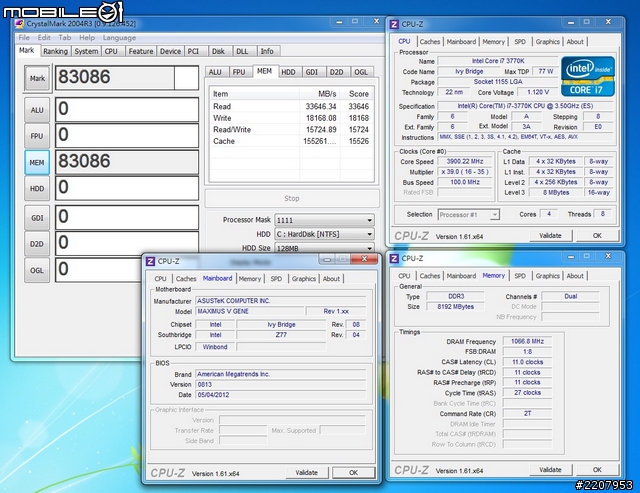Click the CPU-Z icon in the CPU window title bar
640x493 pixels.
(394, 24)
